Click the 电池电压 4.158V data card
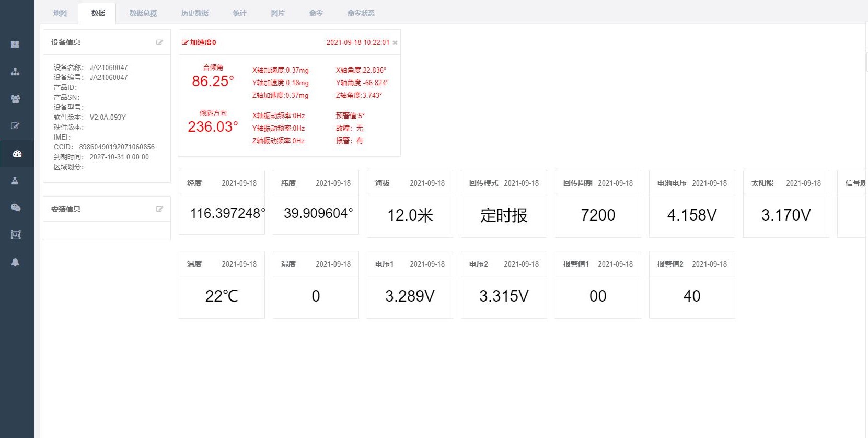 point(691,215)
